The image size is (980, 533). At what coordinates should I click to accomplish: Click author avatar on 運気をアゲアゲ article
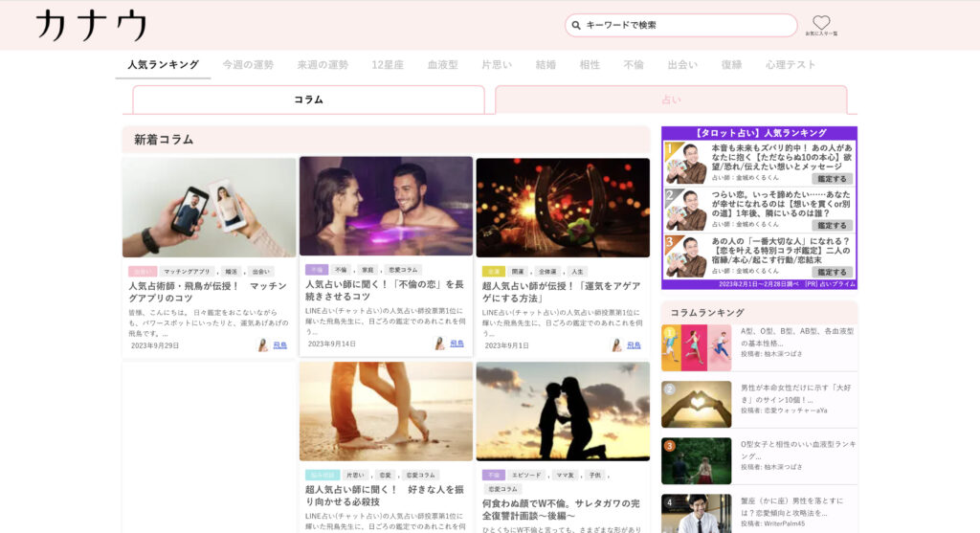[x=616, y=344]
